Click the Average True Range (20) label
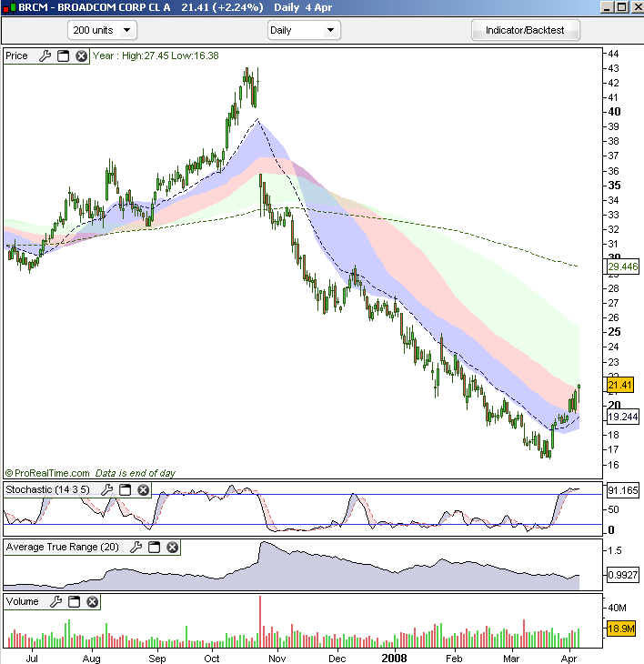Image resolution: width=644 pixels, height=664 pixels. click(62, 548)
